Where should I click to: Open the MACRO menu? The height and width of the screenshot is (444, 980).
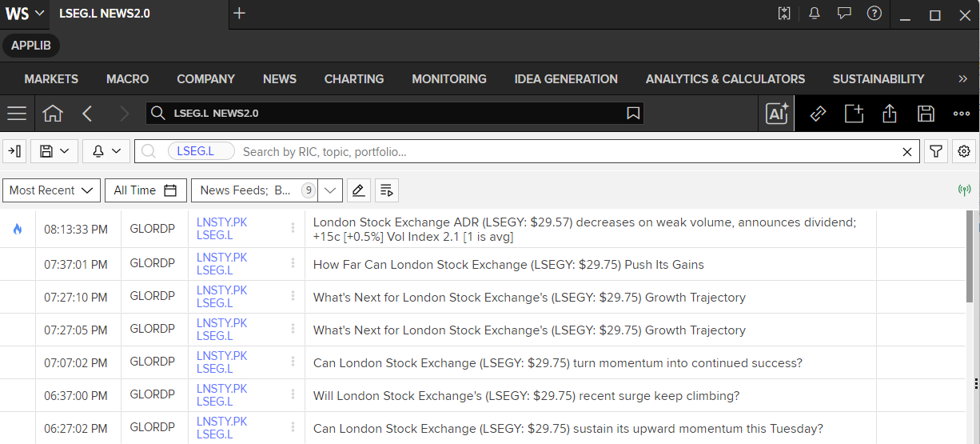[x=127, y=79]
